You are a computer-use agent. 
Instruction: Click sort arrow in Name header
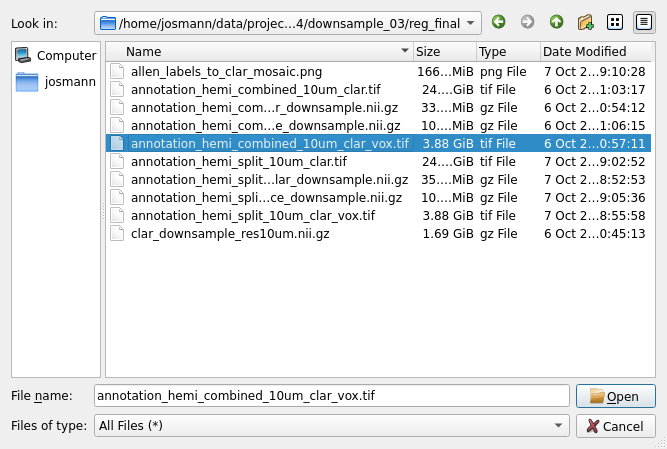point(405,51)
